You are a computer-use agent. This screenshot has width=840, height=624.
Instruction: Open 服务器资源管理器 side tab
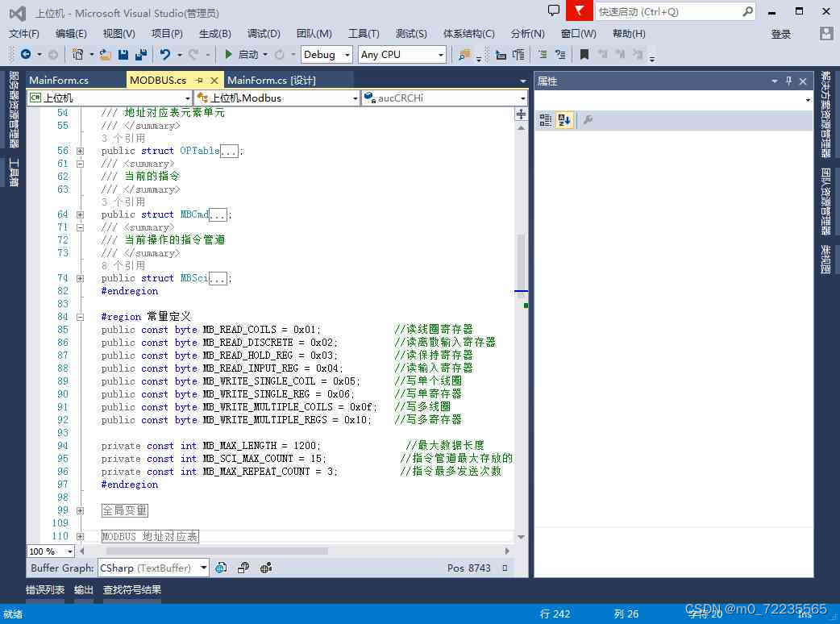click(14, 110)
